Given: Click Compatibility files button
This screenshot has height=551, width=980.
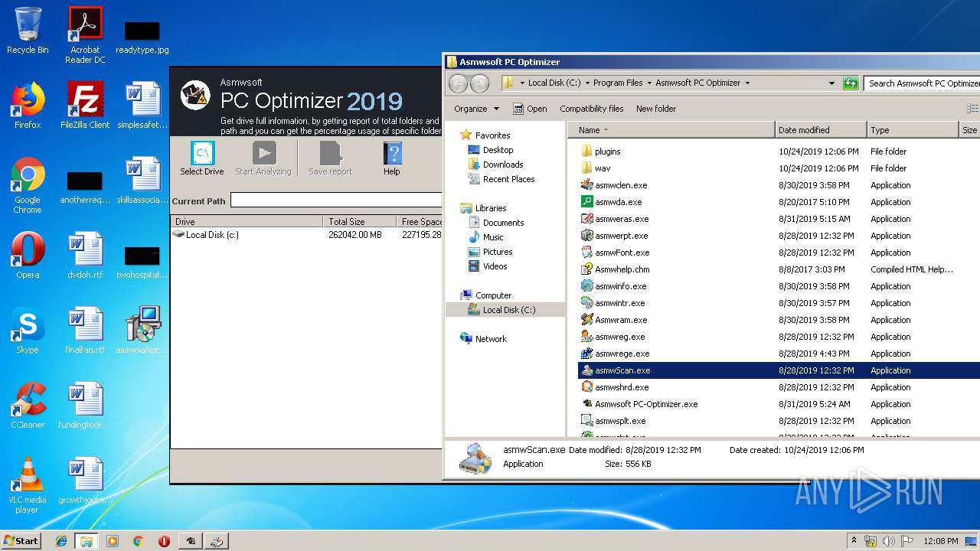Looking at the screenshot, I should point(591,109).
